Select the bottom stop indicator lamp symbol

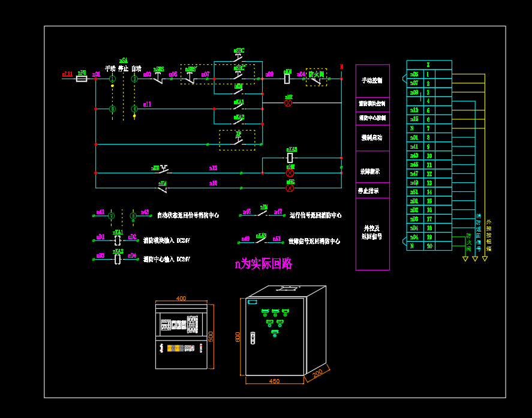coord(290,188)
